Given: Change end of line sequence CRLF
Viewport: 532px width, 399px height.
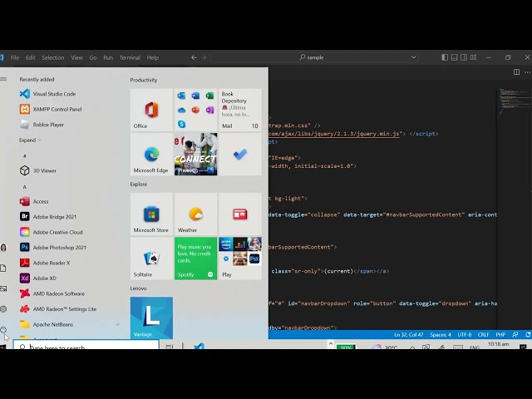Looking at the screenshot, I should (484, 334).
